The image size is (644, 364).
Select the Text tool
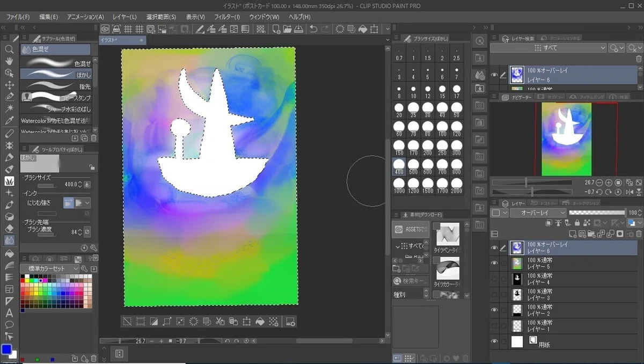coord(9,313)
